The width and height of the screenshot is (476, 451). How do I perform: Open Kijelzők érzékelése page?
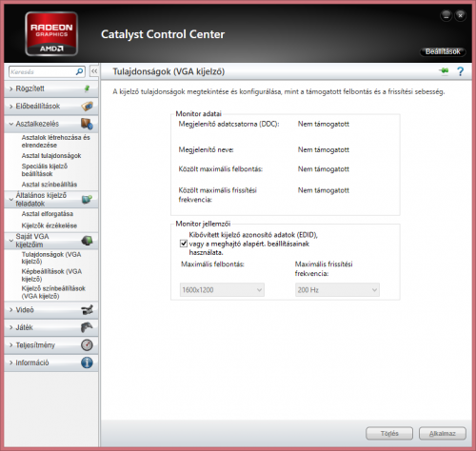50,225
